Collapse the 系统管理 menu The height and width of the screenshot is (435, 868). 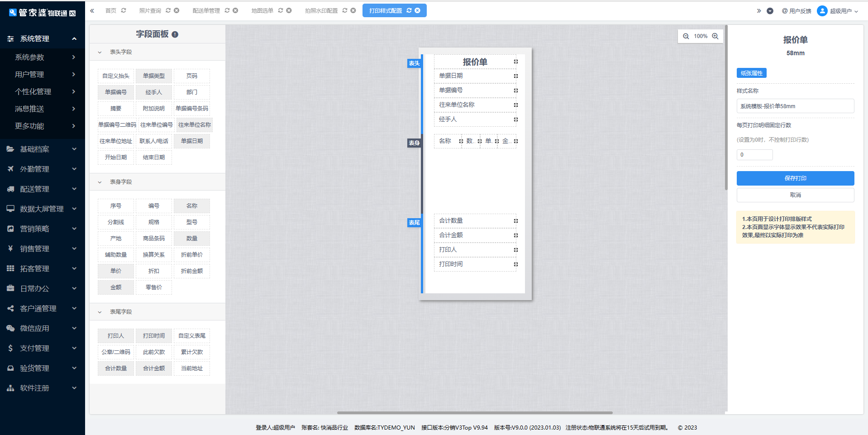(x=43, y=39)
